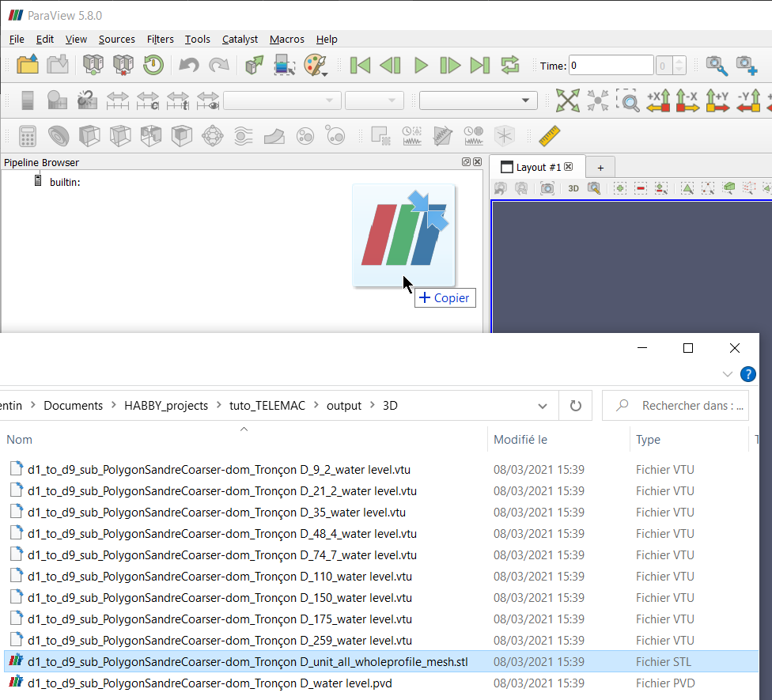The width and height of the screenshot is (772, 700).
Task: Click the Connect to server icon
Action: click(93, 65)
